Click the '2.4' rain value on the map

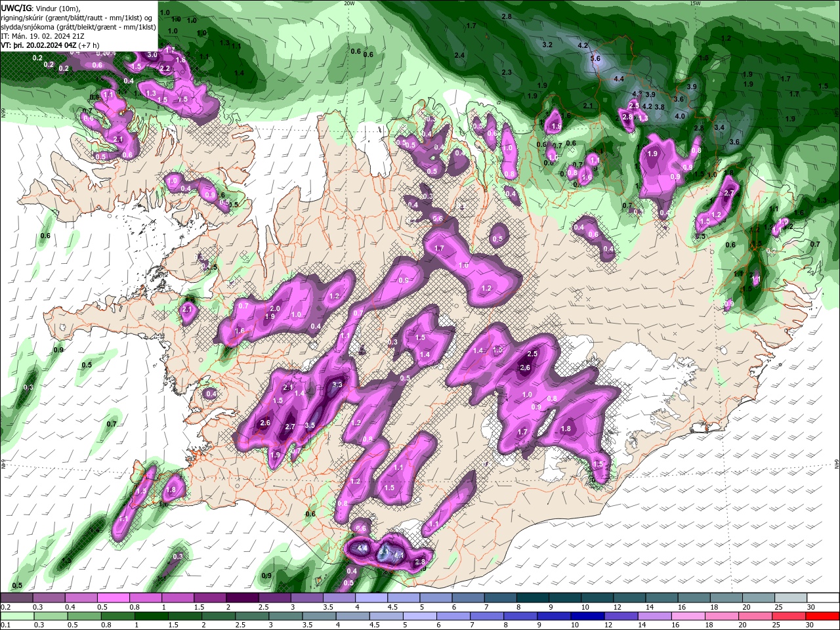click(x=459, y=55)
